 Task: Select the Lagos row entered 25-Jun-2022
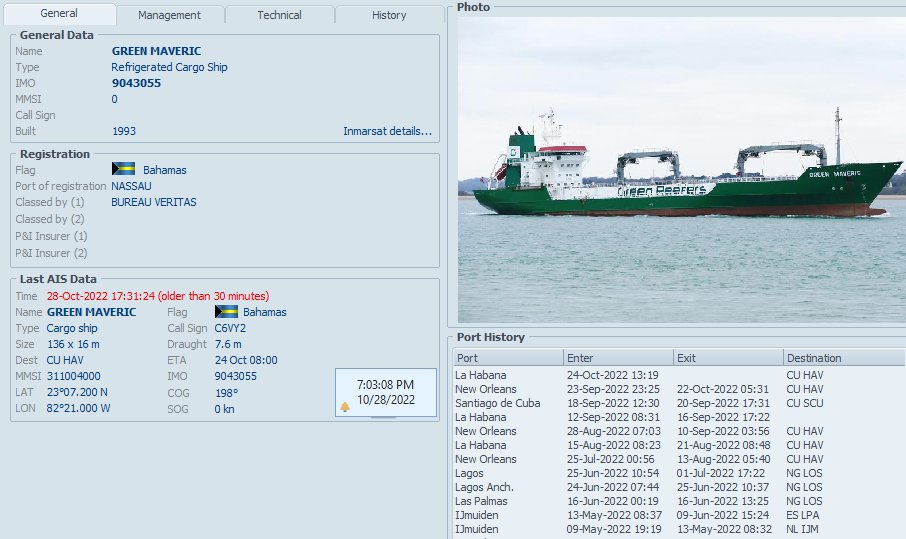(679, 473)
